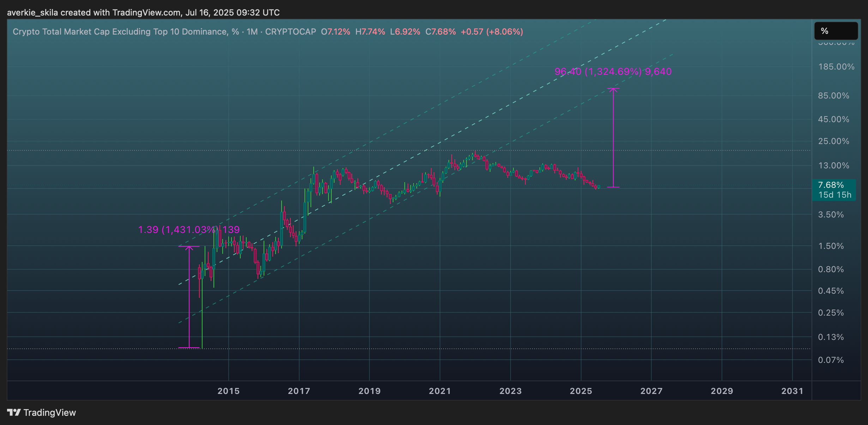
Task: Click the TradingView wordmark at bottom left
Action: pyautogui.click(x=50, y=412)
